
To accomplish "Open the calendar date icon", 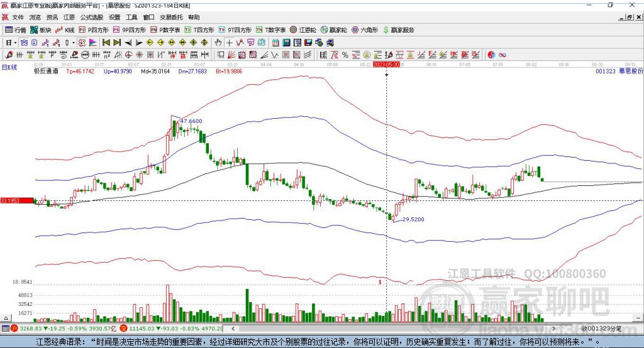I will click(275, 43).
